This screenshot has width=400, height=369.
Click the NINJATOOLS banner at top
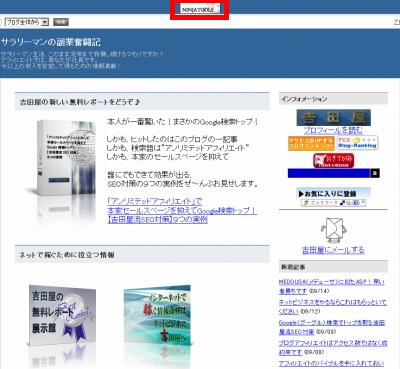199,9
